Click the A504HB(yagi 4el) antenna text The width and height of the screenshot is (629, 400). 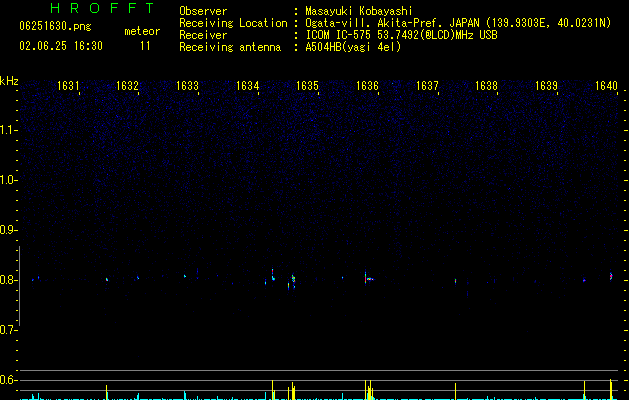click(x=353, y=47)
